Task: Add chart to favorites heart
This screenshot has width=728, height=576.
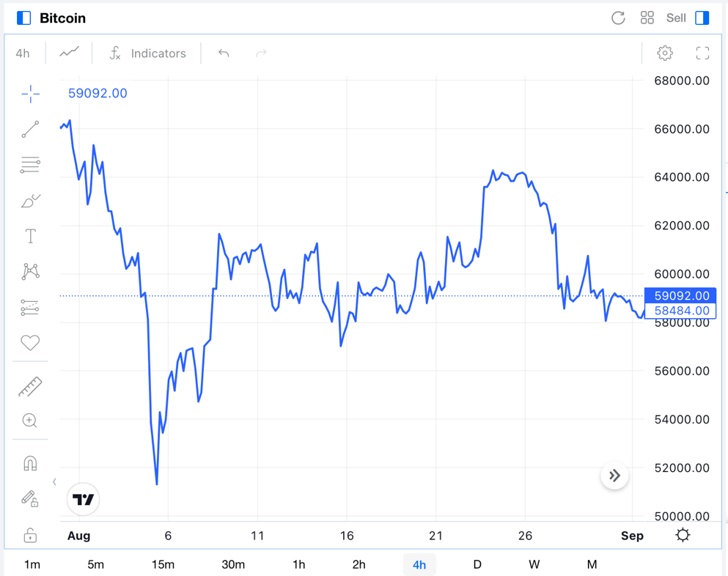Action: tap(30, 342)
